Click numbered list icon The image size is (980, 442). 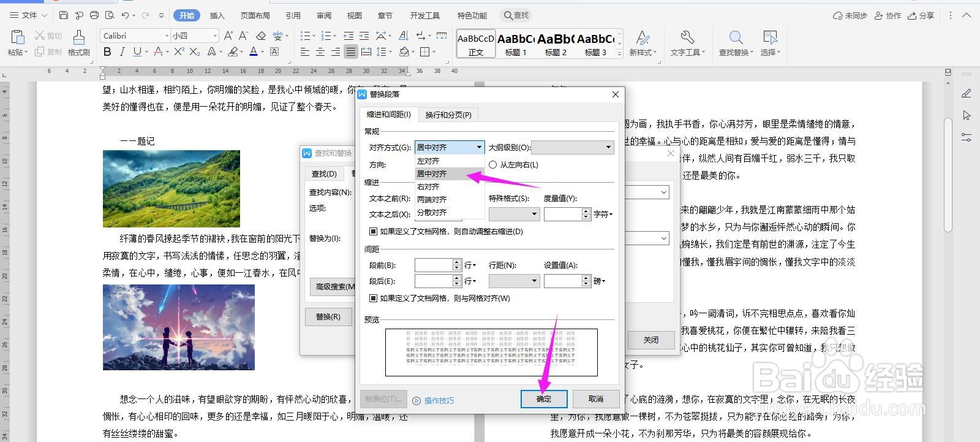coord(326,36)
